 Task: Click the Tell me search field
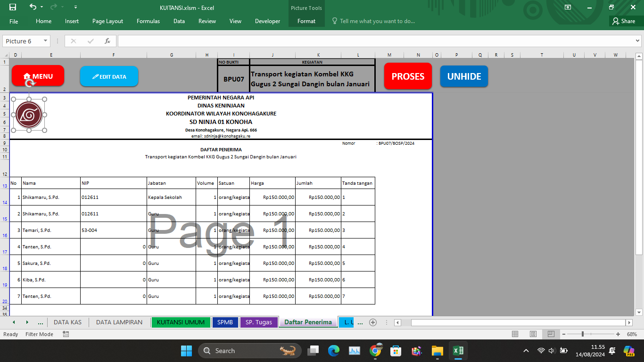coord(377,21)
